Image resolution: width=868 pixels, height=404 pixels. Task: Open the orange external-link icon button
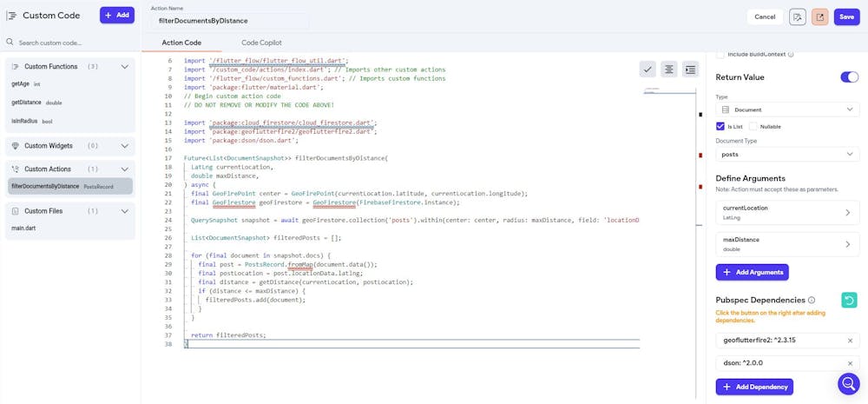[x=820, y=17]
